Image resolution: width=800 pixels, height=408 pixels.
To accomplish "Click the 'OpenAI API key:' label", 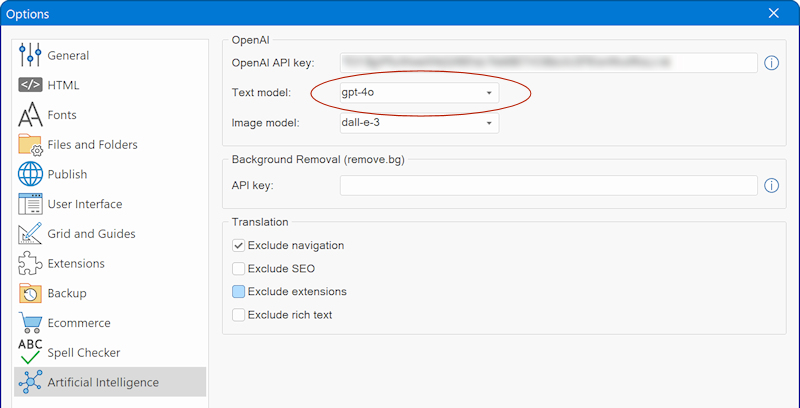I will pos(273,63).
